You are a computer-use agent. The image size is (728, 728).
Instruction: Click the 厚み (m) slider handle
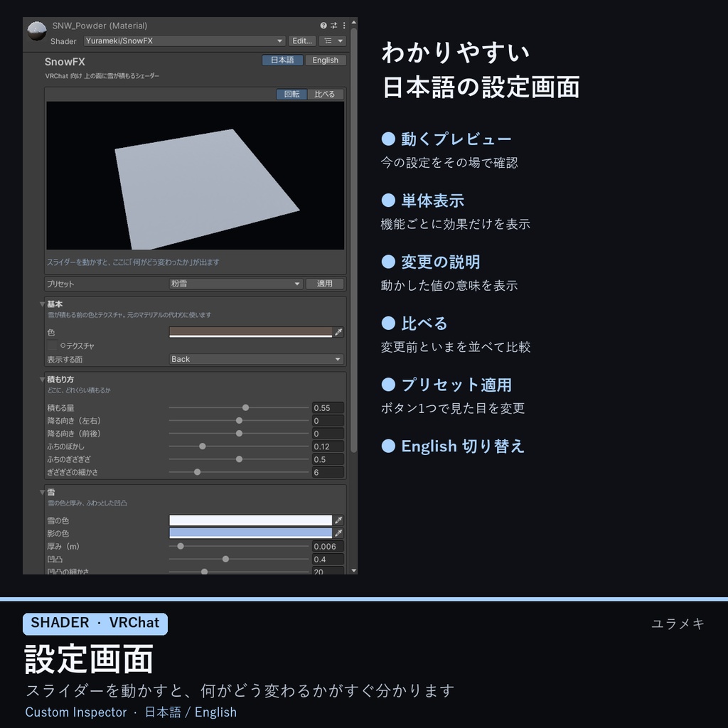pyautogui.click(x=181, y=547)
